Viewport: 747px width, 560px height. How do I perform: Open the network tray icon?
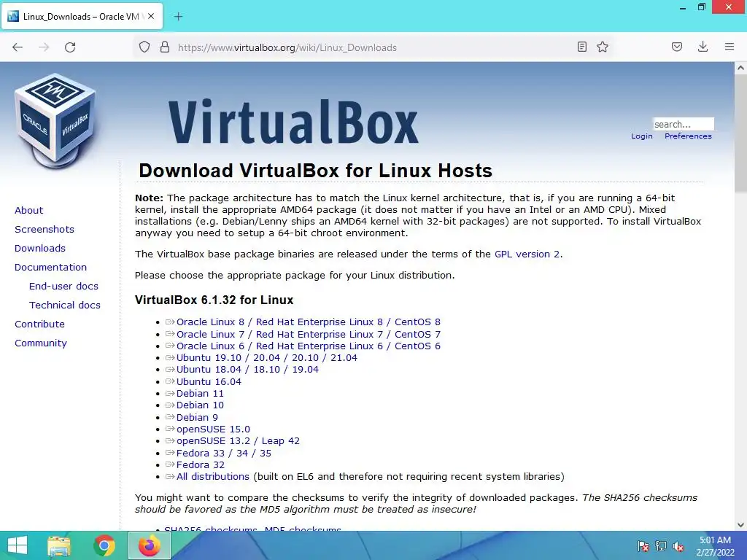[661, 546]
